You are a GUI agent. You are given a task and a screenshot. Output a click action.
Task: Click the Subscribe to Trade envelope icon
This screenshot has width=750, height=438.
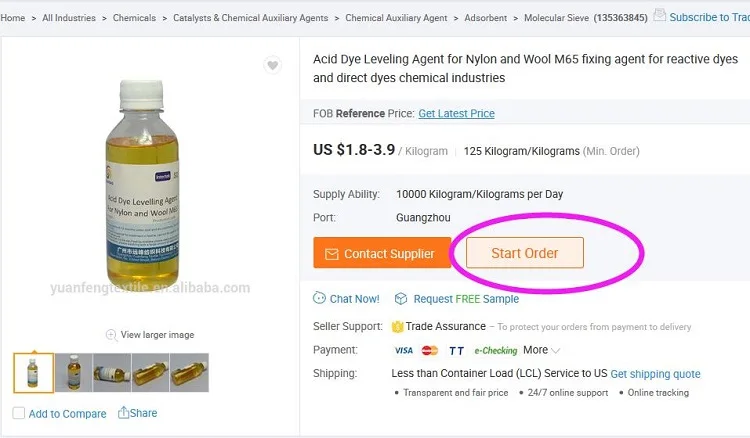(x=659, y=16)
